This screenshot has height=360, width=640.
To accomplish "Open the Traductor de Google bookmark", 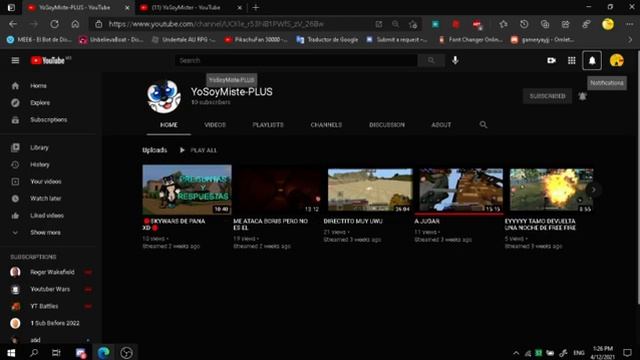I will [x=327, y=40].
